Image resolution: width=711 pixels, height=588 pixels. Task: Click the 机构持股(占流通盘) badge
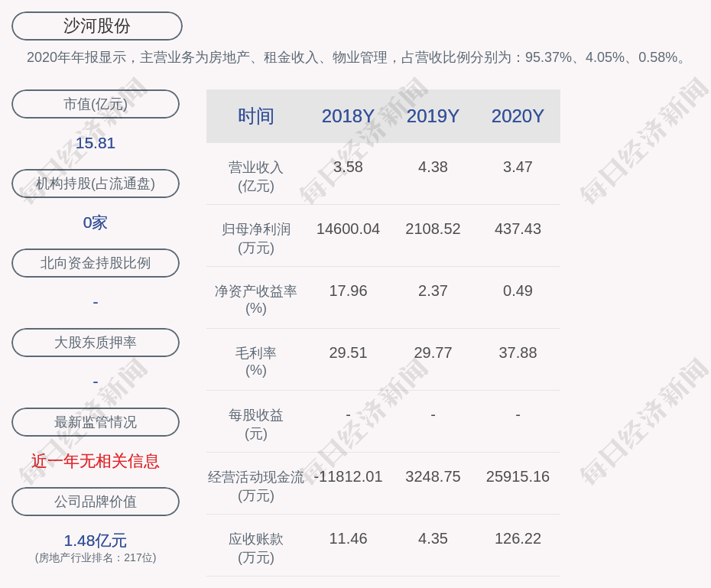(95, 184)
